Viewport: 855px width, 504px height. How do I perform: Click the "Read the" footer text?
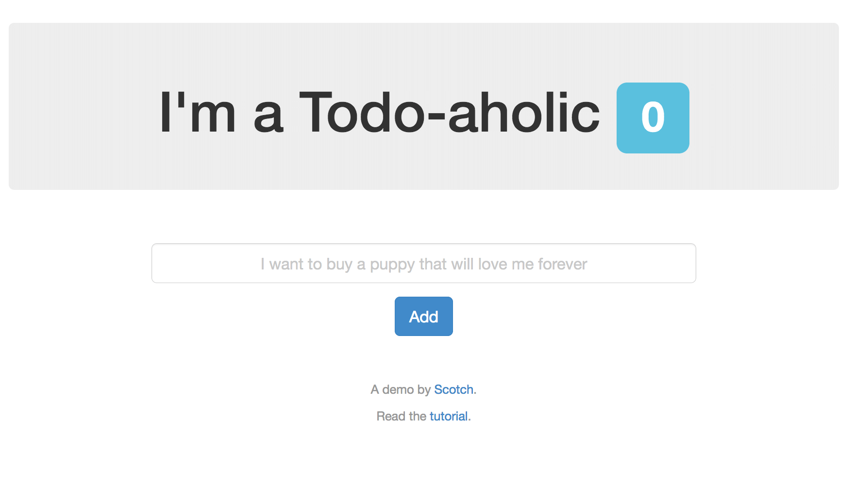(401, 416)
